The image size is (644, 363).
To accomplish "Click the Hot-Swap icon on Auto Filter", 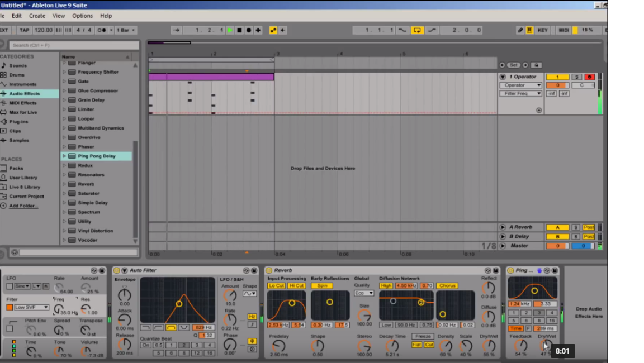I will (x=246, y=270).
